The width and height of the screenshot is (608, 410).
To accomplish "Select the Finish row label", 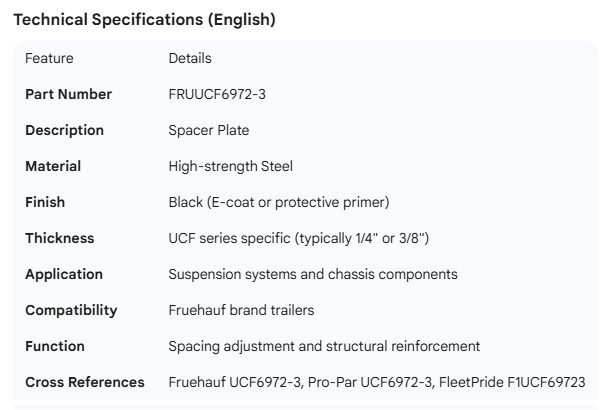I will click(45, 202).
